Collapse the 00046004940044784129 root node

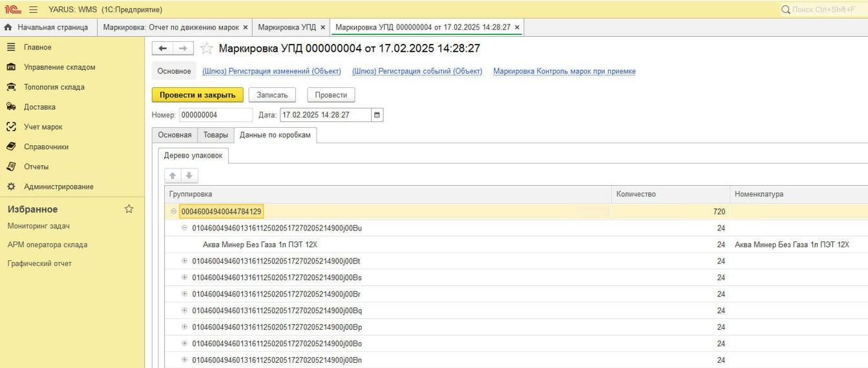click(173, 211)
